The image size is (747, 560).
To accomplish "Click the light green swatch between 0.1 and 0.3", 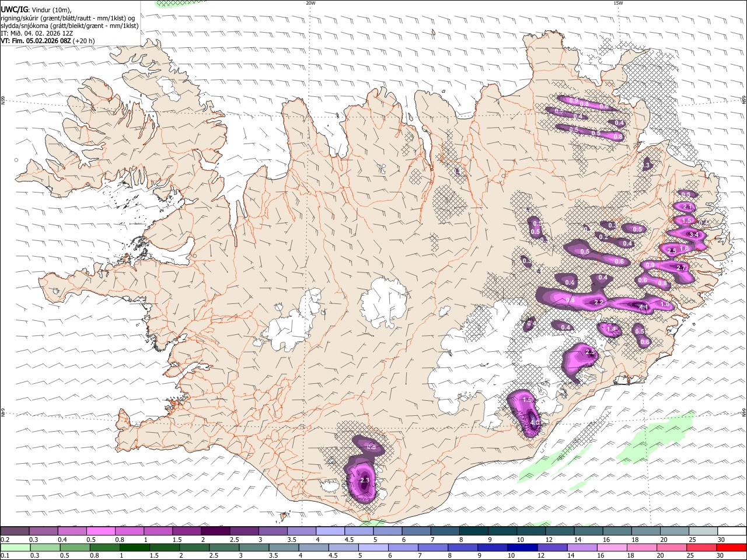I will point(15,548).
